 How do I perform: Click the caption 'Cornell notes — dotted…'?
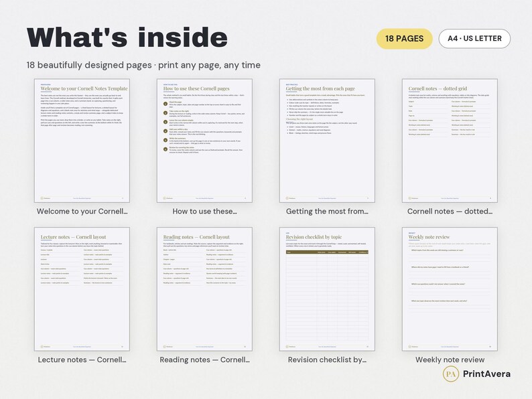(x=450, y=211)
